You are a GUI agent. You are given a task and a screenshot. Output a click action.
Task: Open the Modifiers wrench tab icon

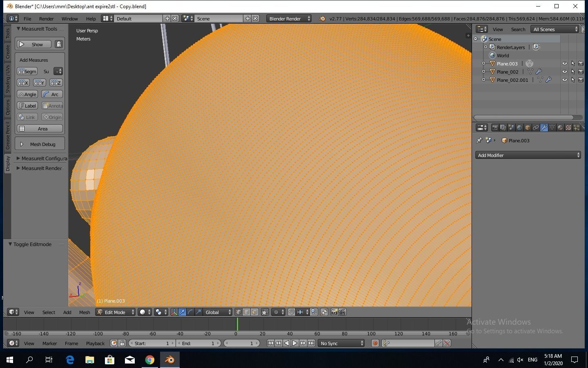[x=544, y=128]
